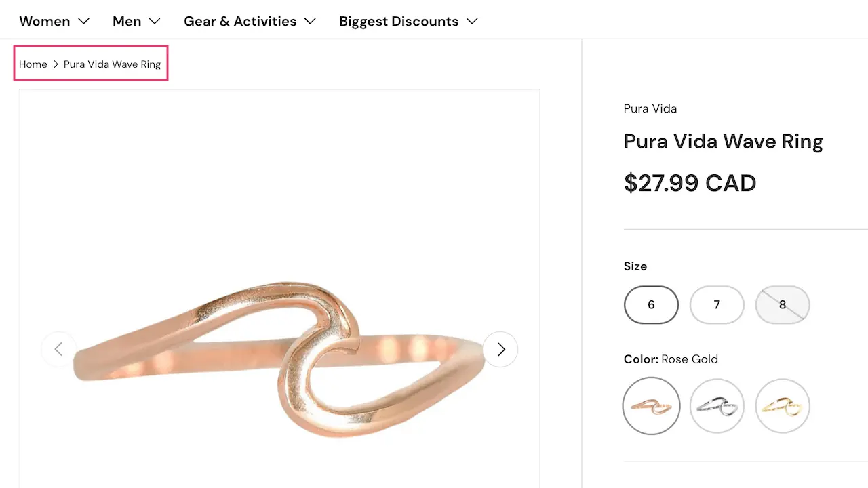
Task: Click the Pura Vida Wave Ring title
Action: click(723, 142)
